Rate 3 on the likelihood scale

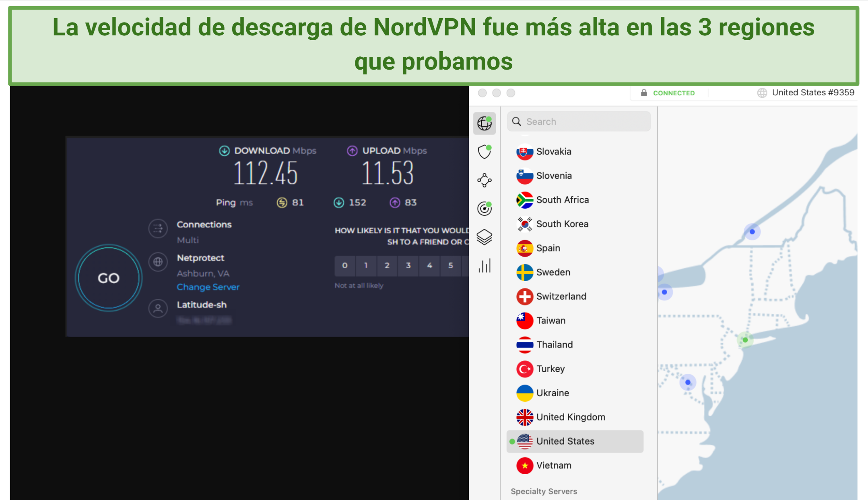click(408, 265)
